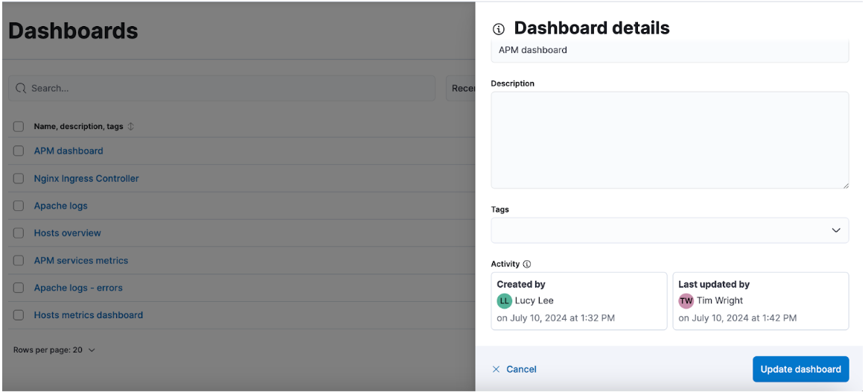
Task: Click the info icon beside Dashboard details
Action: click(x=499, y=29)
